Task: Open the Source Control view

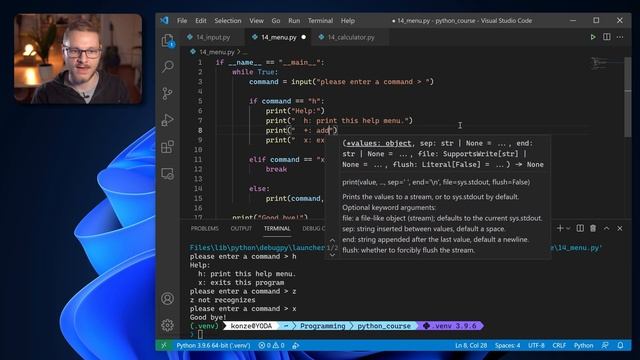Action: click(167, 93)
